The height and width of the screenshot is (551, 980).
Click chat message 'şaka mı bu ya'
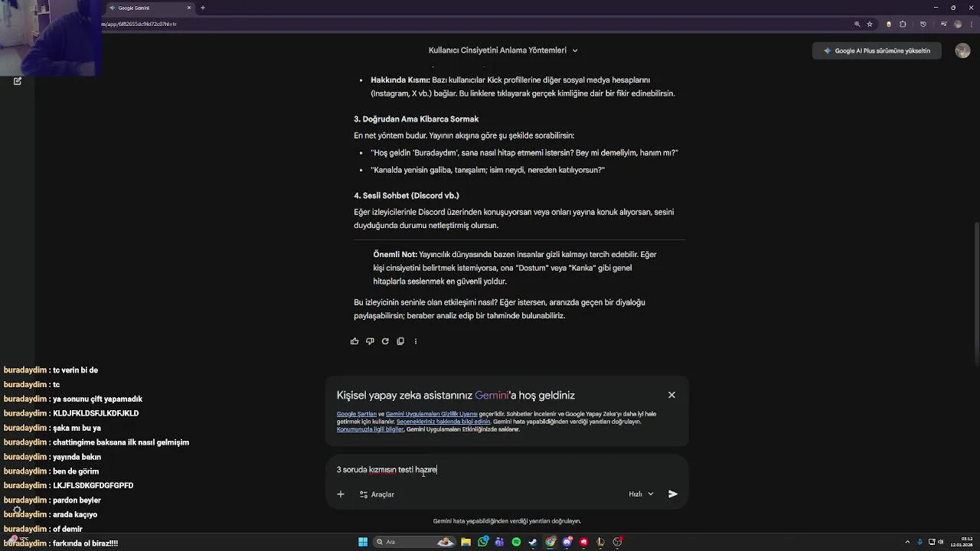pyautogui.click(x=77, y=429)
